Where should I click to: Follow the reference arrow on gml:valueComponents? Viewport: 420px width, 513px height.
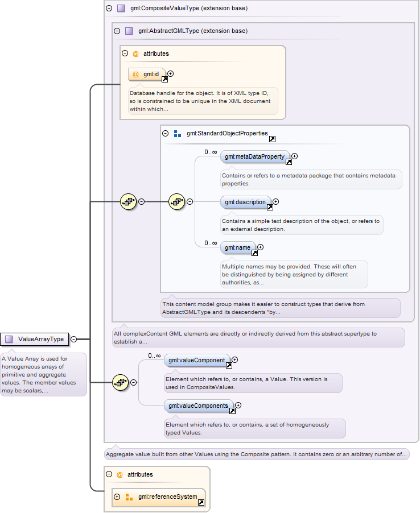232,411
